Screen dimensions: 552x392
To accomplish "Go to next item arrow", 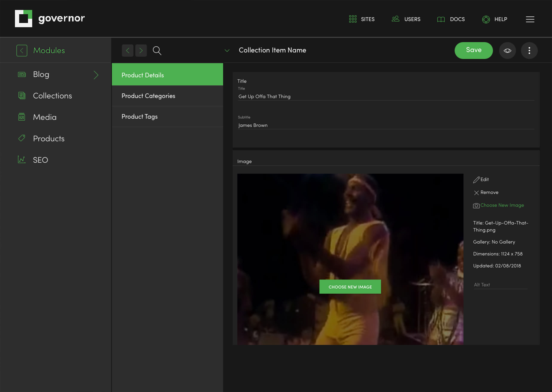I will [x=141, y=51].
